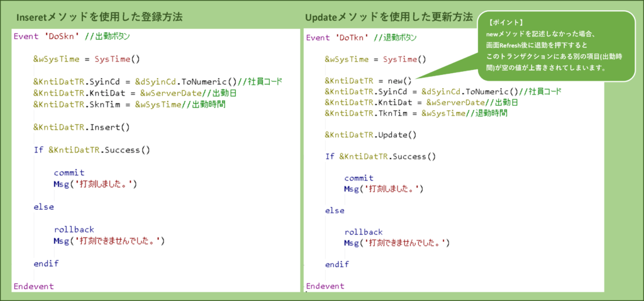Image resolution: width=644 pixels, height=301 pixels.
Task: Select the line Event 'DoTkn' //退勤ボタン
Action: [x=362, y=38]
